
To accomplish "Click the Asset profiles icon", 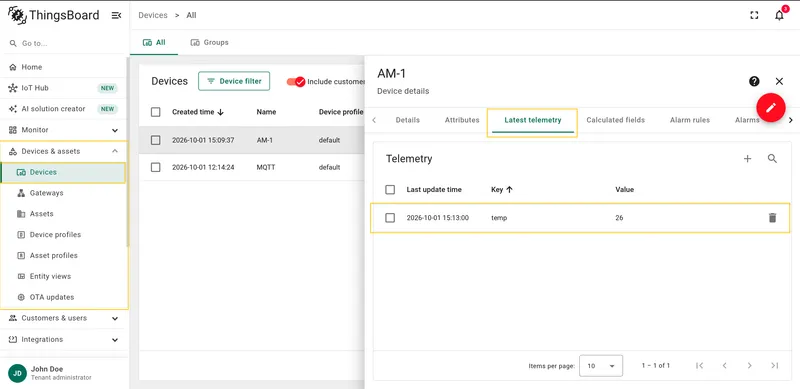I will pos(21,256).
